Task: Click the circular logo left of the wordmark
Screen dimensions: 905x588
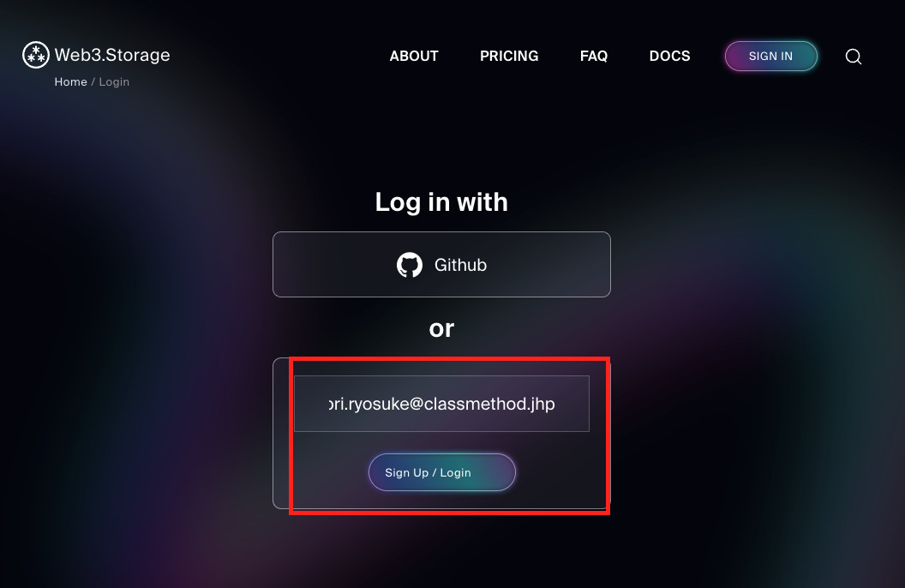Action: (35, 54)
